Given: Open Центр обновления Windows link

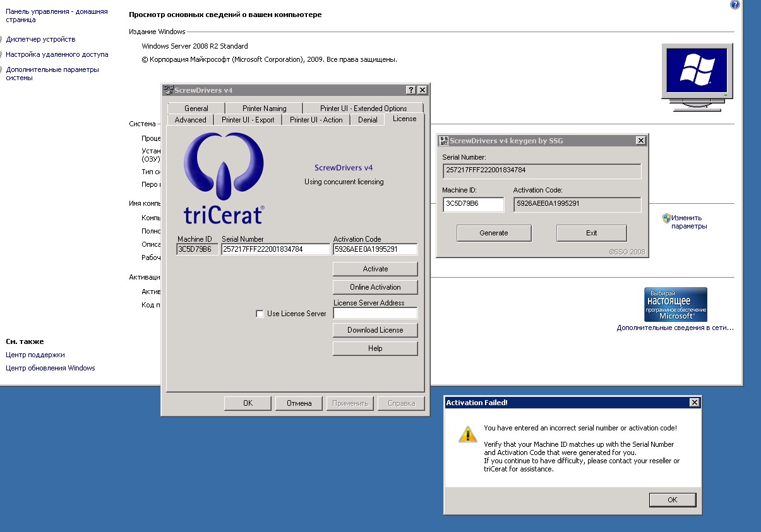Looking at the screenshot, I should point(51,368).
